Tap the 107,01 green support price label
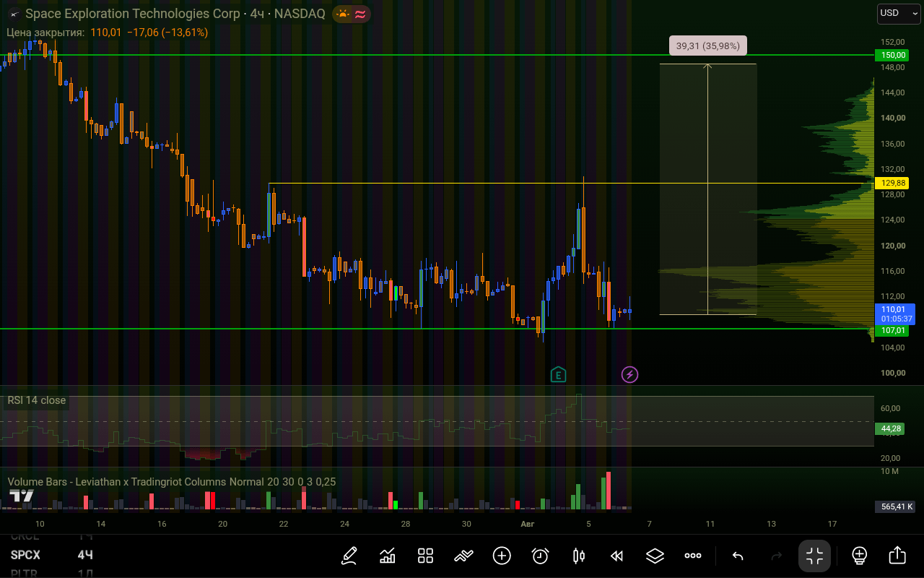 [x=891, y=330]
